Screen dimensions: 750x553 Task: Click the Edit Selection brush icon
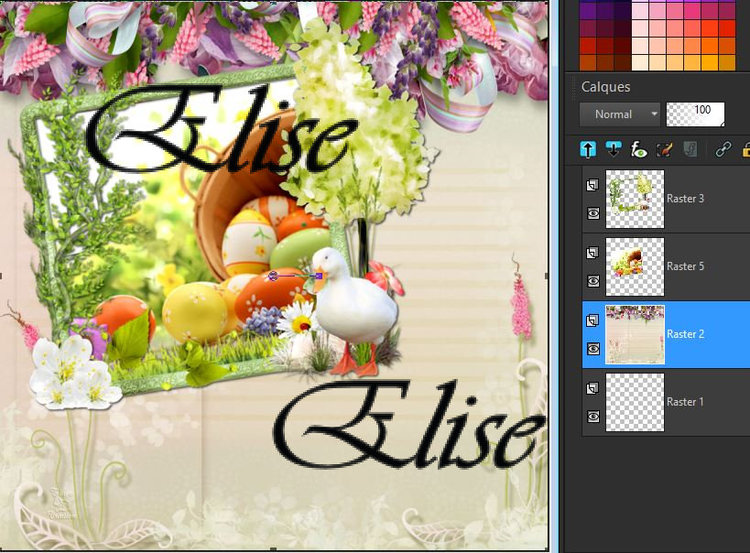click(x=664, y=150)
